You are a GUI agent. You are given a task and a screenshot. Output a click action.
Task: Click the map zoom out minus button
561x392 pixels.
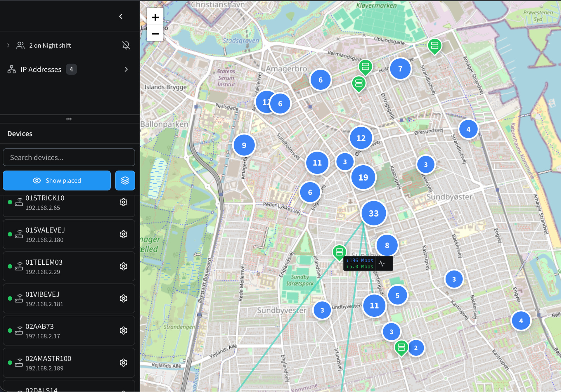[x=155, y=34]
